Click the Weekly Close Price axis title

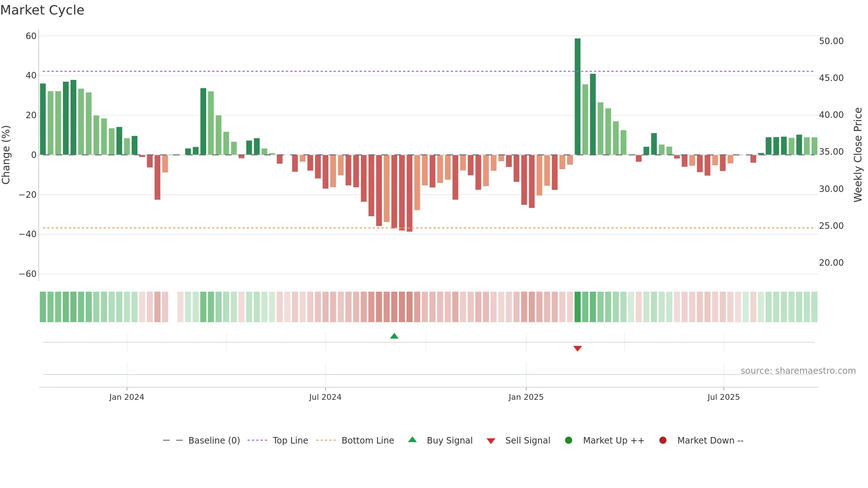858,155
